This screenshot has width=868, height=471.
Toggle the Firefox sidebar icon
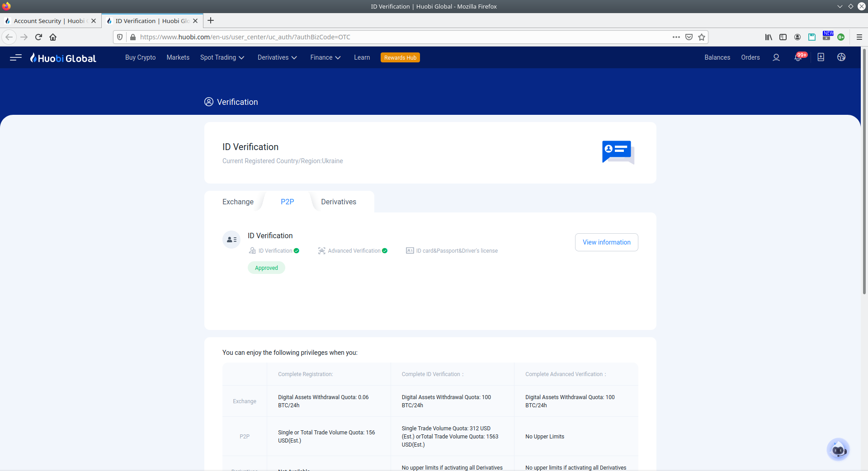click(x=783, y=37)
